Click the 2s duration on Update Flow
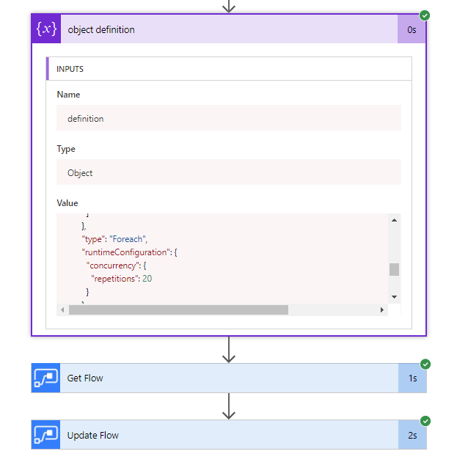The height and width of the screenshot is (476, 457). [412, 435]
